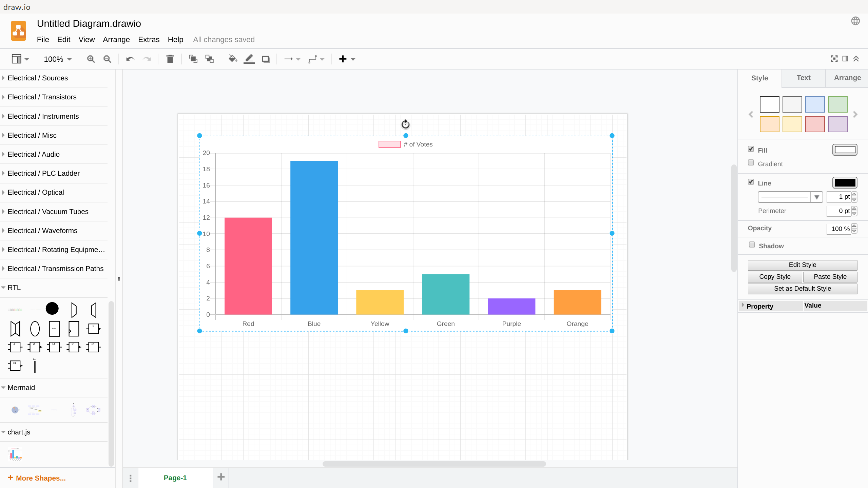Open the 100% zoom level dropdown

pos(58,59)
